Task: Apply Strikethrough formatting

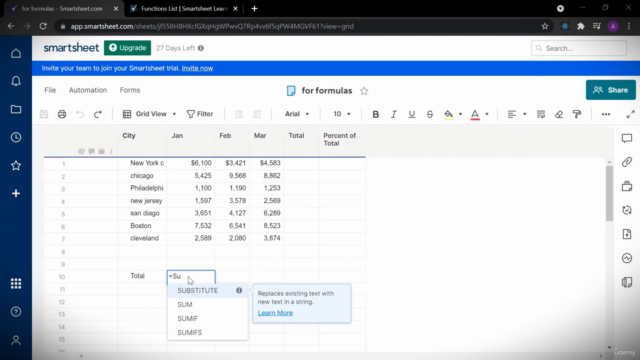Action: tap(430, 114)
